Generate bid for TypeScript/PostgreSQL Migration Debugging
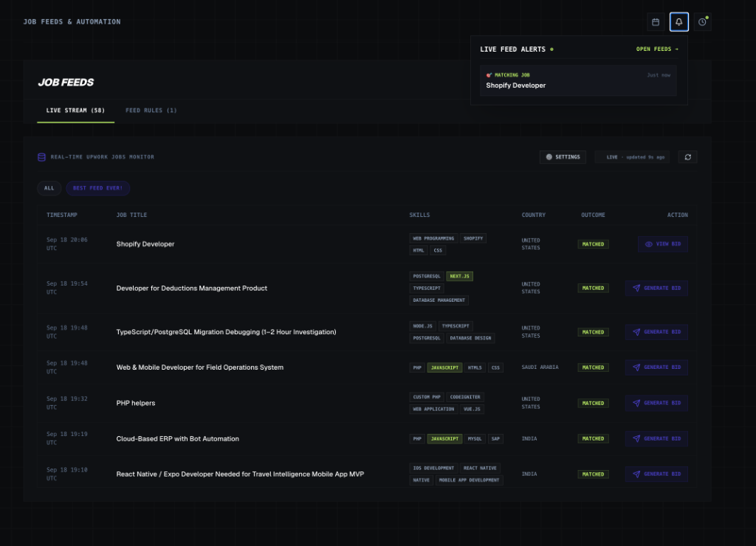 pos(656,332)
